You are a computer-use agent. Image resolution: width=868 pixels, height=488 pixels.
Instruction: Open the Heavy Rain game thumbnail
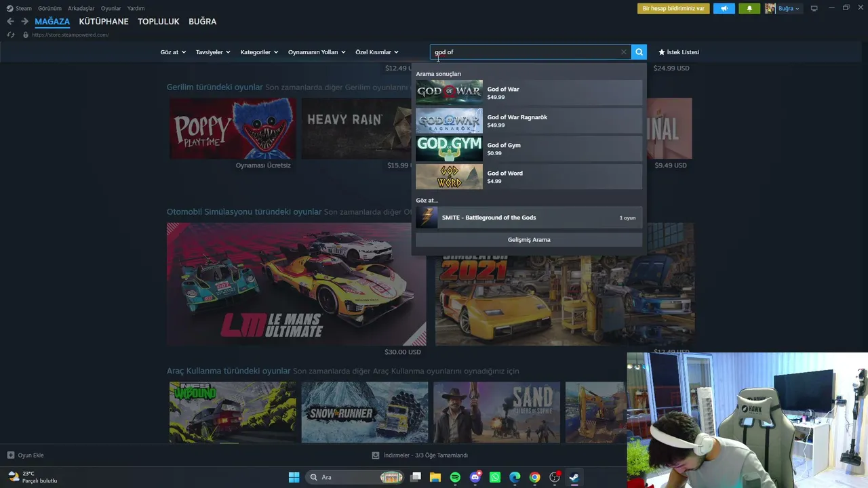click(356, 129)
